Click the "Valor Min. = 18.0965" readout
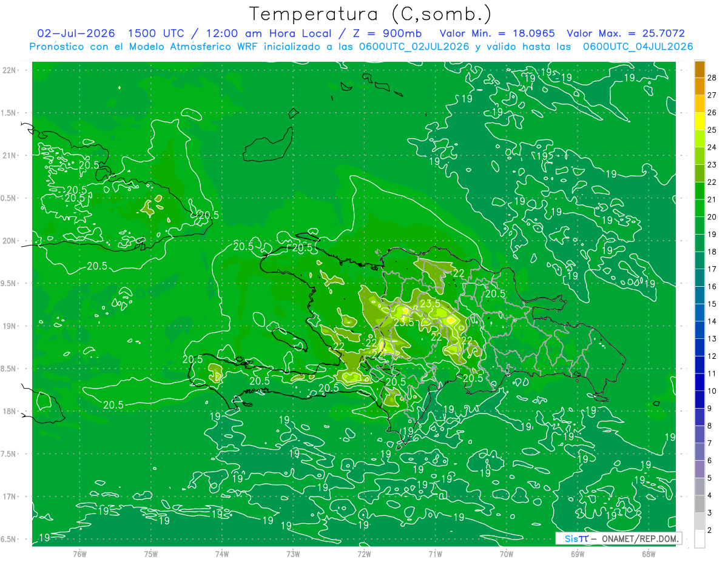This screenshot has height=562, width=728. tap(496, 33)
